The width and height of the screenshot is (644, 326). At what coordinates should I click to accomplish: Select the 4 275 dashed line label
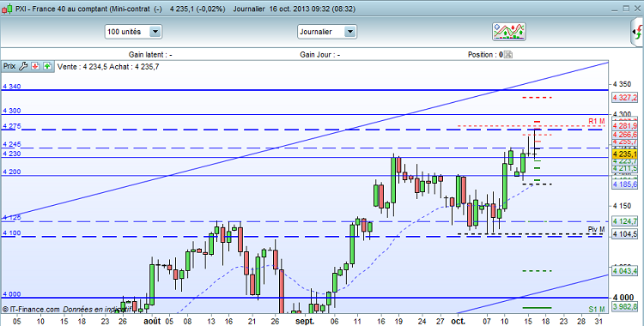click(11, 126)
